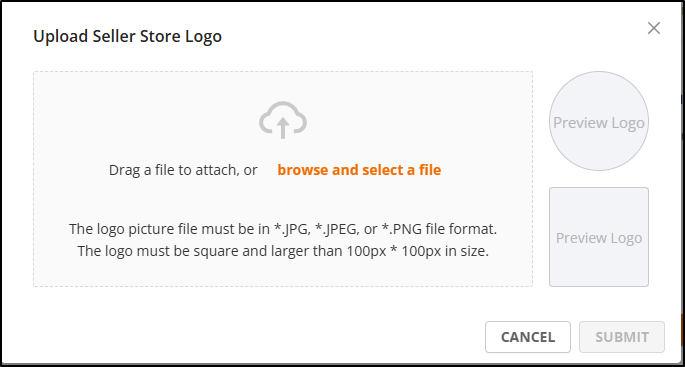Open the browse and select a file link

[359, 170]
